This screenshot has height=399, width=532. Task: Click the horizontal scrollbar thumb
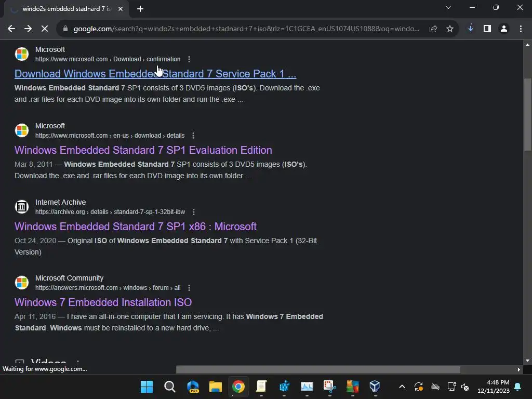318,369
